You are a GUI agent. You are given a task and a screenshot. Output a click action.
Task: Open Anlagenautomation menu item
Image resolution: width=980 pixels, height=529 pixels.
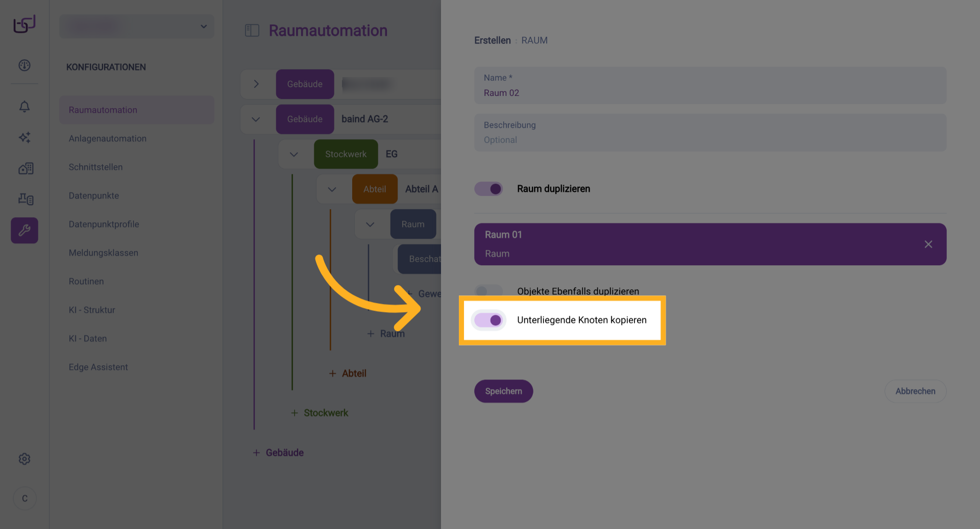point(108,138)
